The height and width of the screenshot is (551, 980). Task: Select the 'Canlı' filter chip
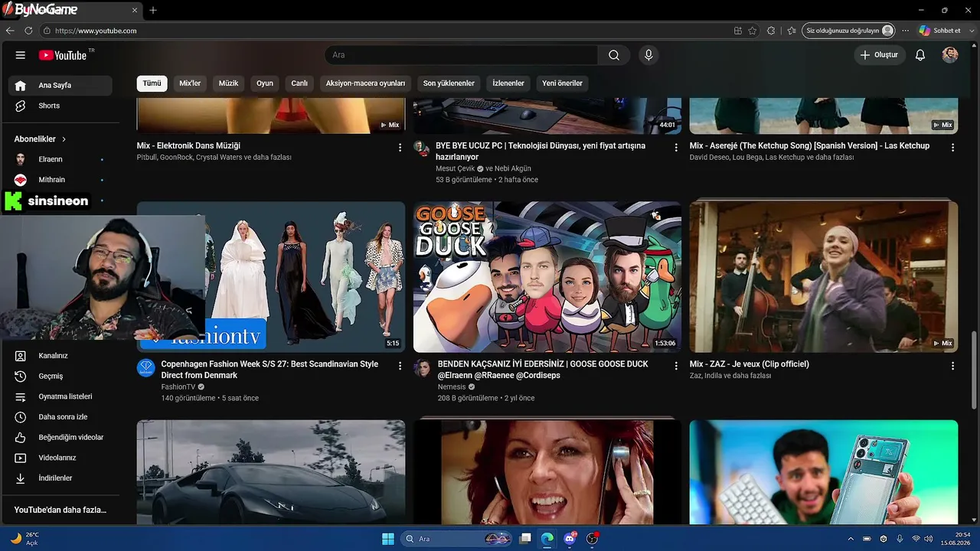point(299,83)
